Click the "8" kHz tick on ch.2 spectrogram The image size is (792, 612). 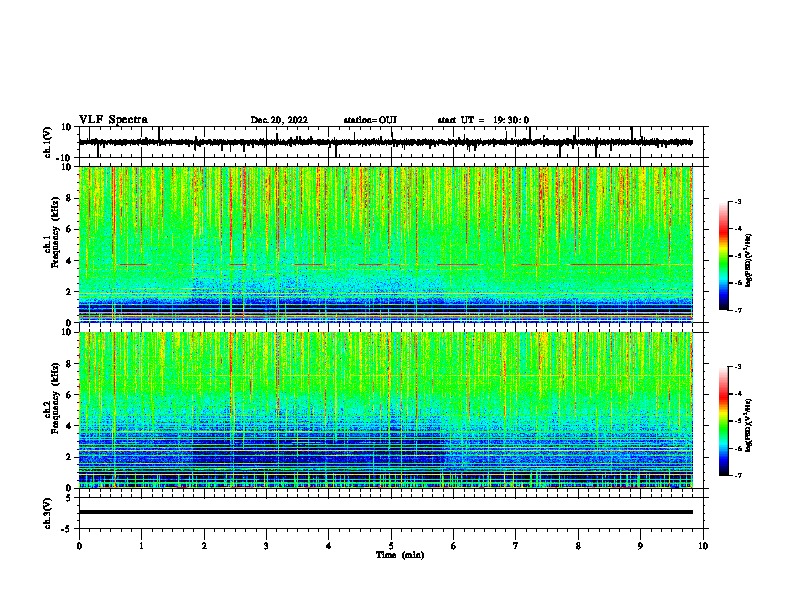[70, 364]
